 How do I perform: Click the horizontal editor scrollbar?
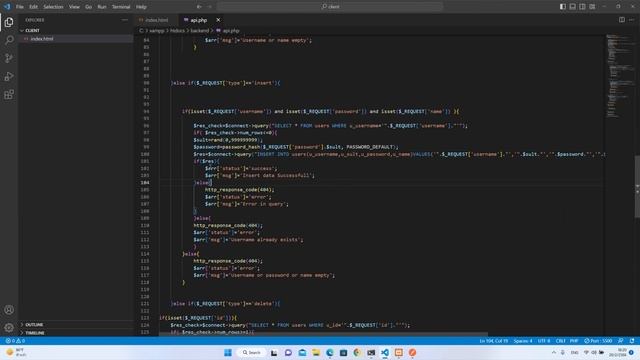(x=323, y=334)
